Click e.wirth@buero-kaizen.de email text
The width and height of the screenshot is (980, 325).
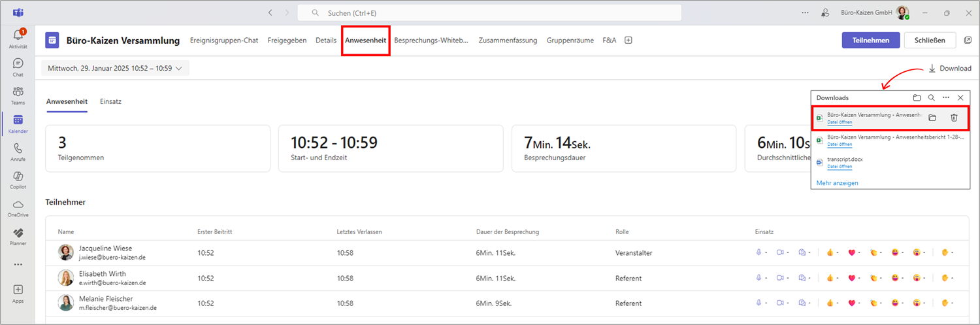pyautogui.click(x=112, y=282)
